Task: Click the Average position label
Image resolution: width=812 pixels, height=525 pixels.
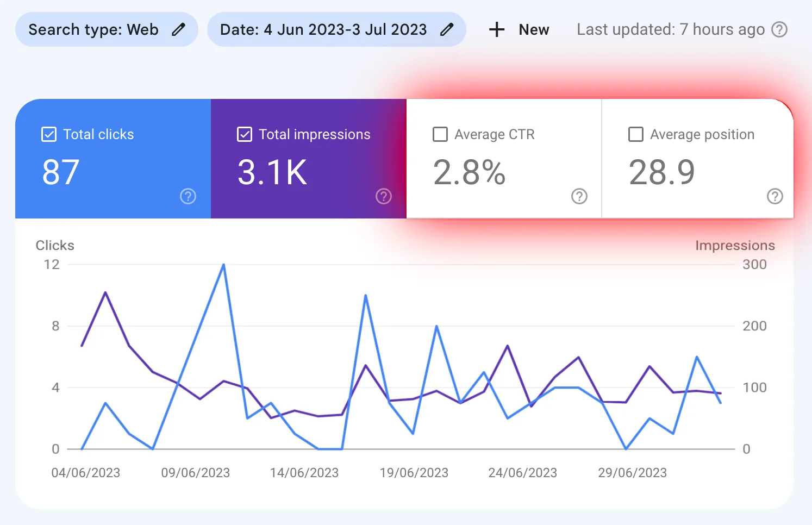Action: [702, 134]
